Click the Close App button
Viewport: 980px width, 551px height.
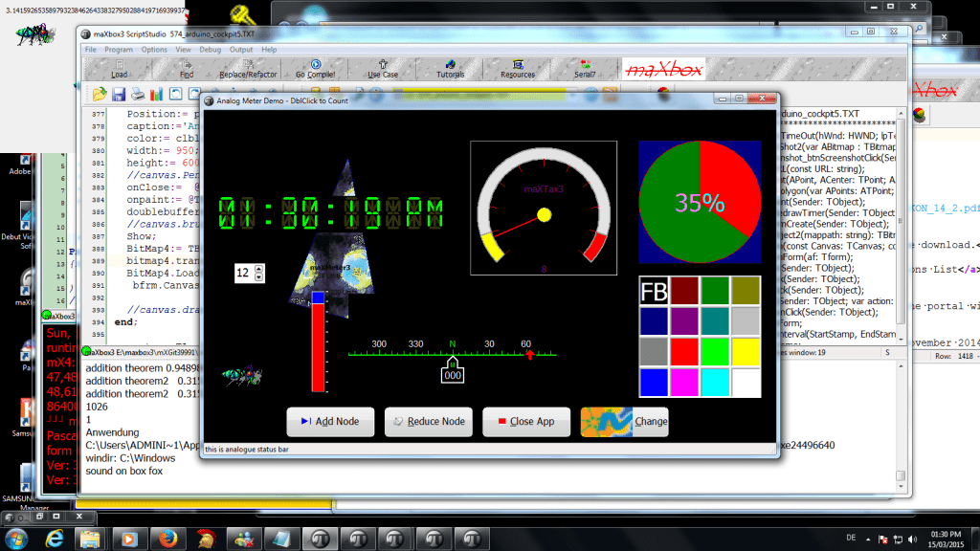pyautogui.click(x=526, y=421)
